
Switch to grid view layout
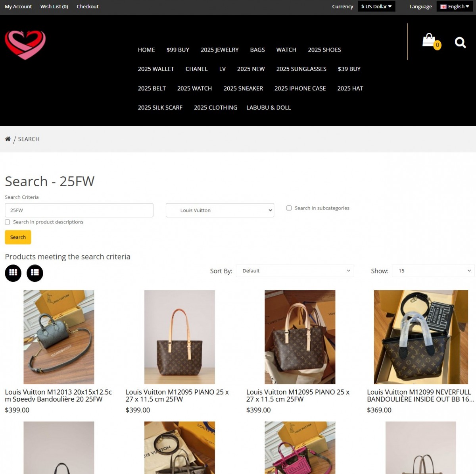click(13, 273)
